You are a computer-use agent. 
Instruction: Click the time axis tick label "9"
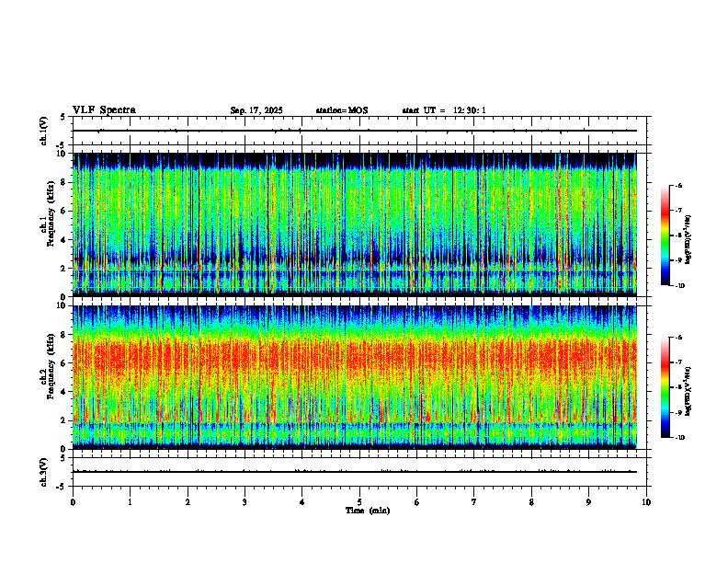coord(588,502)
